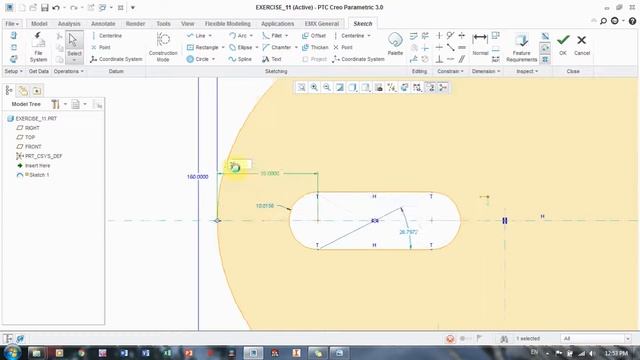Switch to the Annotate tab
Screen dimensions: 640x360
103,24
